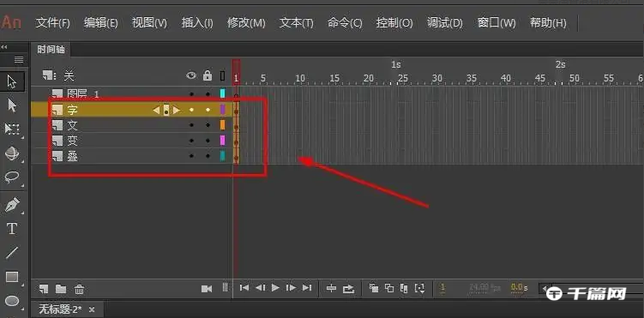This screenshot has height=318, width=644.
Task: Click the New Layer icon
Action: tap(44, 289)
